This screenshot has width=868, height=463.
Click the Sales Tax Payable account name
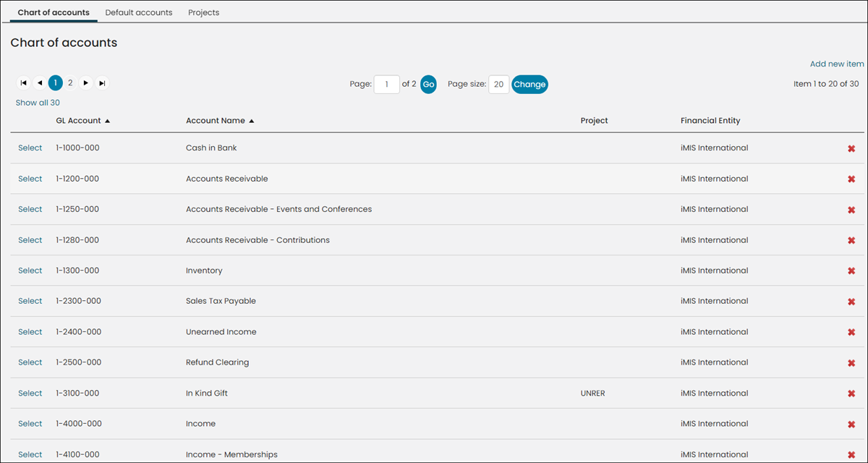point(221,301)
